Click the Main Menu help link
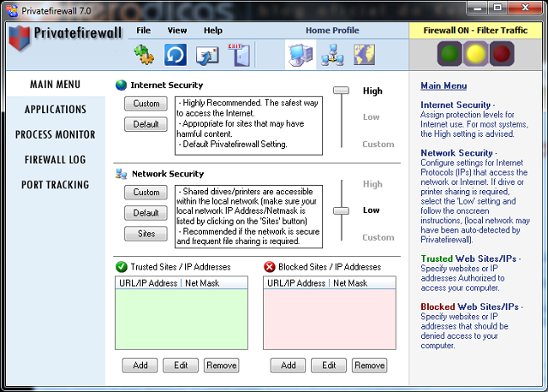The width and height of the screenshot is (548, 392). [x=444, y=86]
